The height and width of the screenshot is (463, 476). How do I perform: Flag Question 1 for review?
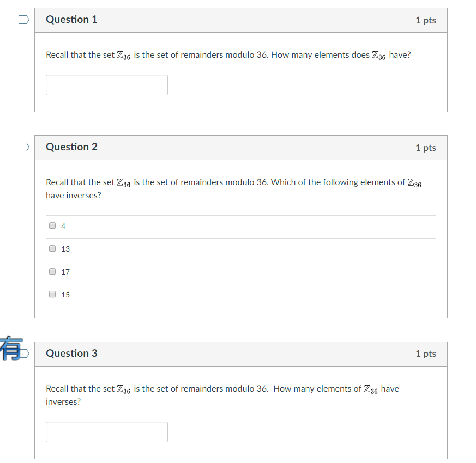pos(23,20)
